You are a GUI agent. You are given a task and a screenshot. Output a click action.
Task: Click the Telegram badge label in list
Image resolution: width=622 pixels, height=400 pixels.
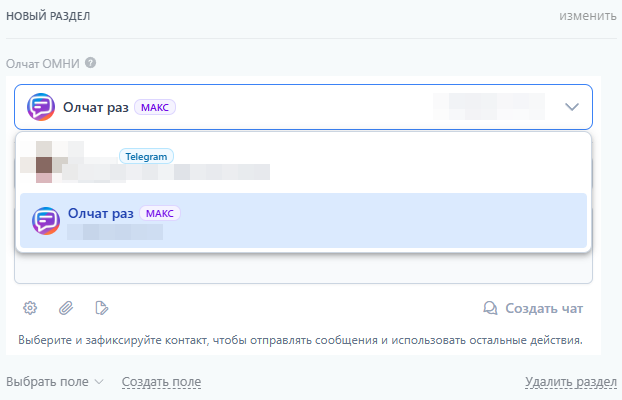146,156
